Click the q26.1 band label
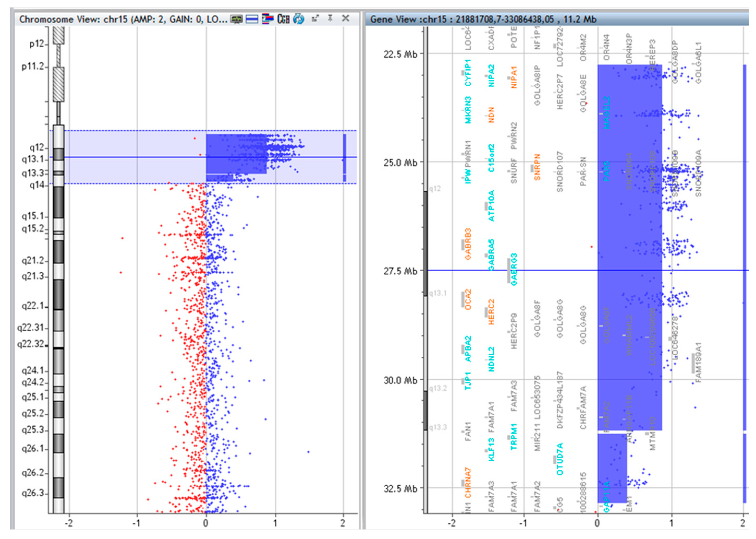The image size is (756, 539). [x=33, y=449]
